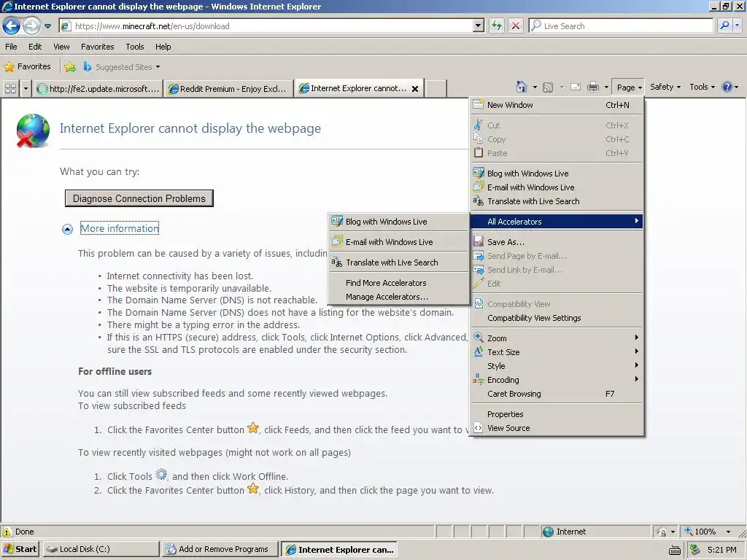The height and width of the screenshot is (560, 747).
Task: Expand the Zoom submenu
Action: coord(557,338)
